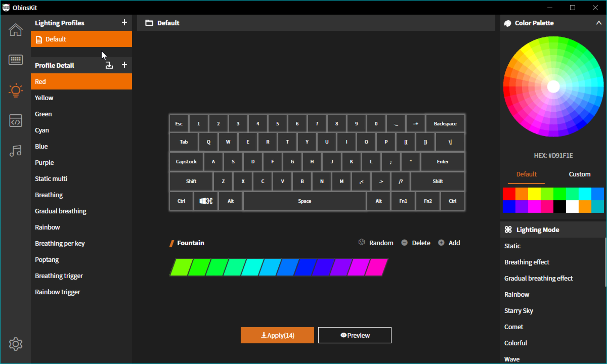The height and width of the screenshot is (364, 607).
Task: Open the keyboard layout section icon
Action: [x=15, y=60]
